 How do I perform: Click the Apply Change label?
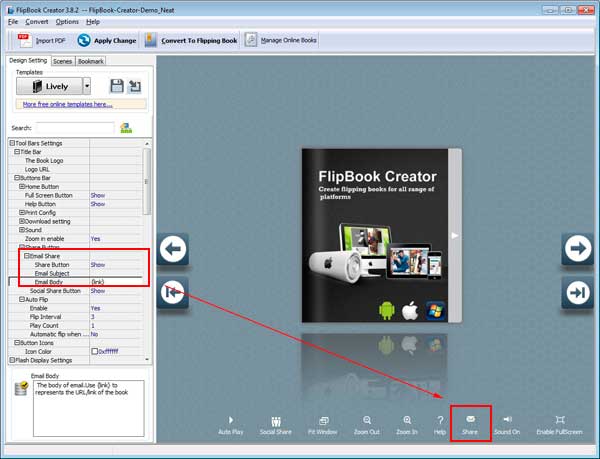click(115, 41)
